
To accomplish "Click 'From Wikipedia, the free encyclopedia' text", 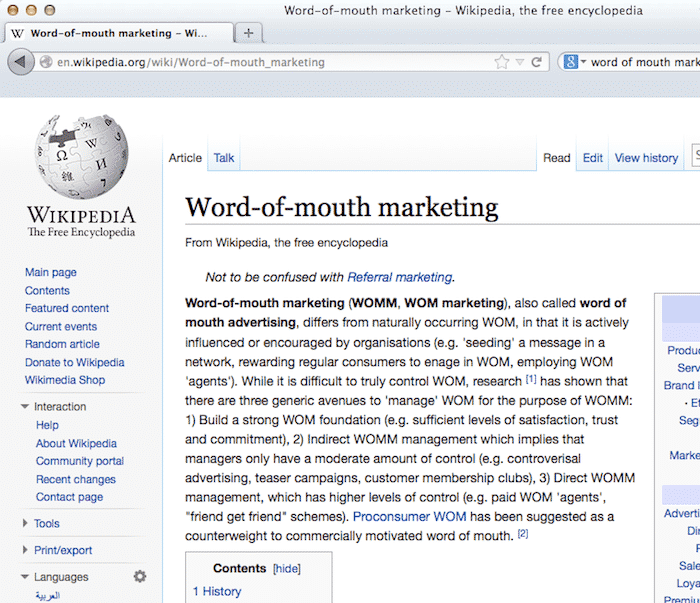I will coord(287,243).
